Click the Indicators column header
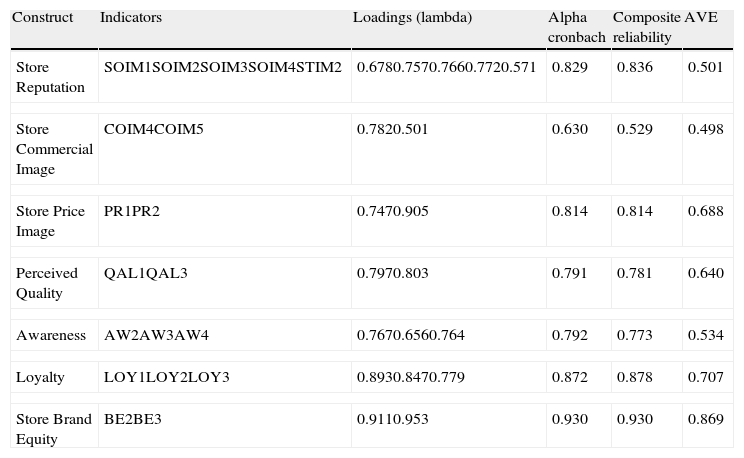Image resolution: width=744 pixels, height=458 pixels. (x=131, y=18)
